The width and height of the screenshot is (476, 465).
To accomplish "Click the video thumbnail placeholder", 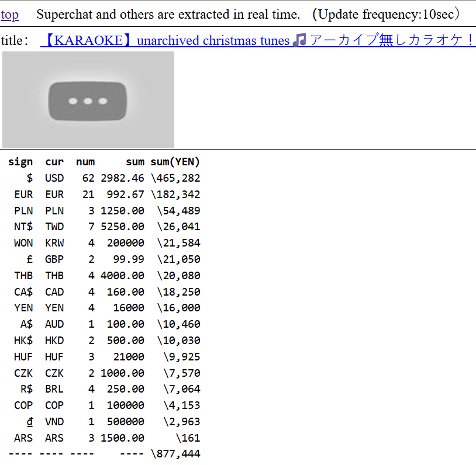I will tap(88, 99).
